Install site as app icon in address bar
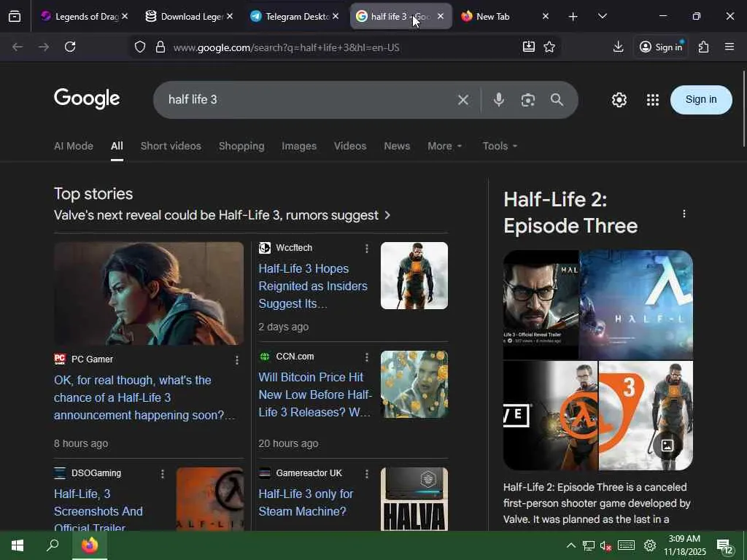Viewport: 747px width, 560px height. (529, 46)
